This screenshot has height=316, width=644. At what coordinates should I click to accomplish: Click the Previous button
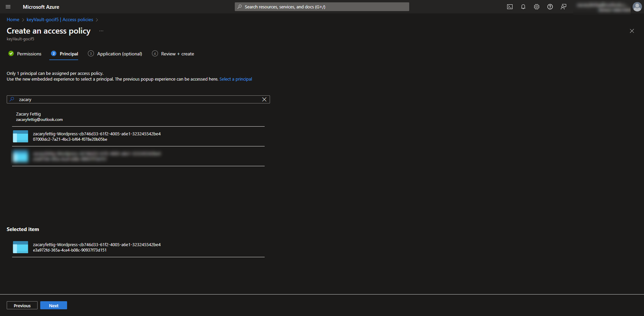click(x=22, y=305)
